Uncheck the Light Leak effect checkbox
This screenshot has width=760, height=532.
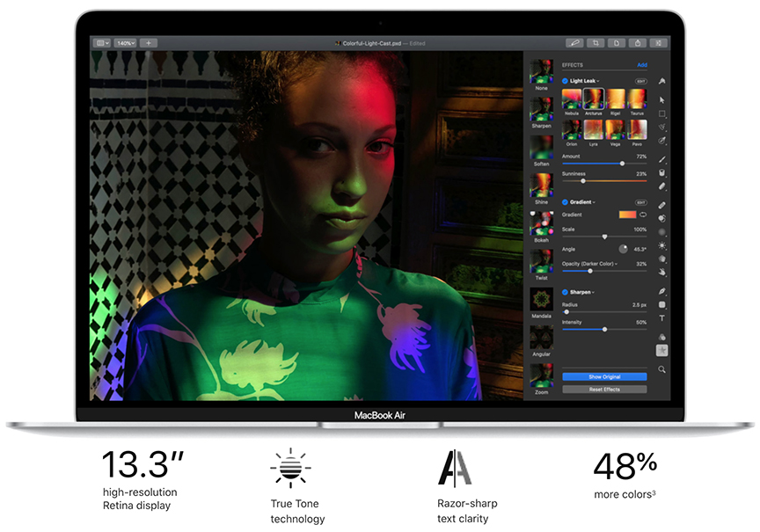click(x=565, y=81)
